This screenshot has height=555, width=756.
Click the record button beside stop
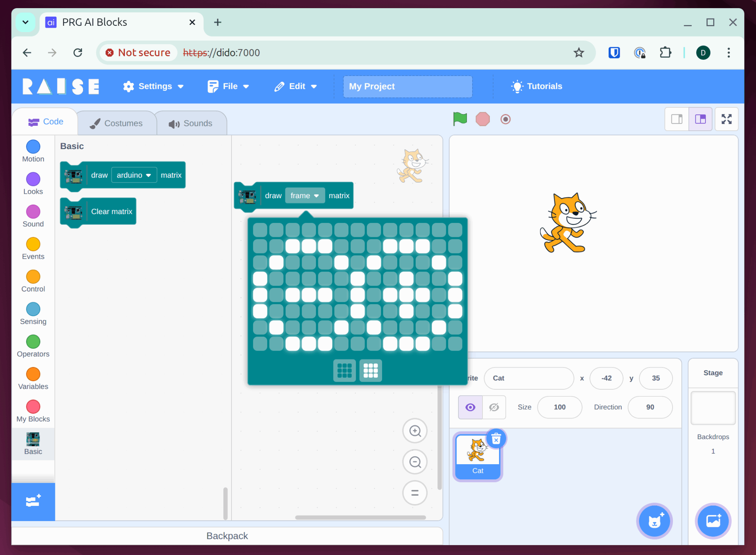(x=505, y=119)
